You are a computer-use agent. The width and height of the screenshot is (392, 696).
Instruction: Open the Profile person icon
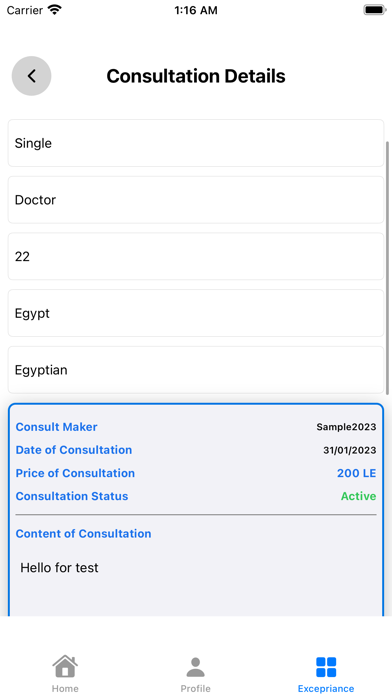[x=195, y=667]
